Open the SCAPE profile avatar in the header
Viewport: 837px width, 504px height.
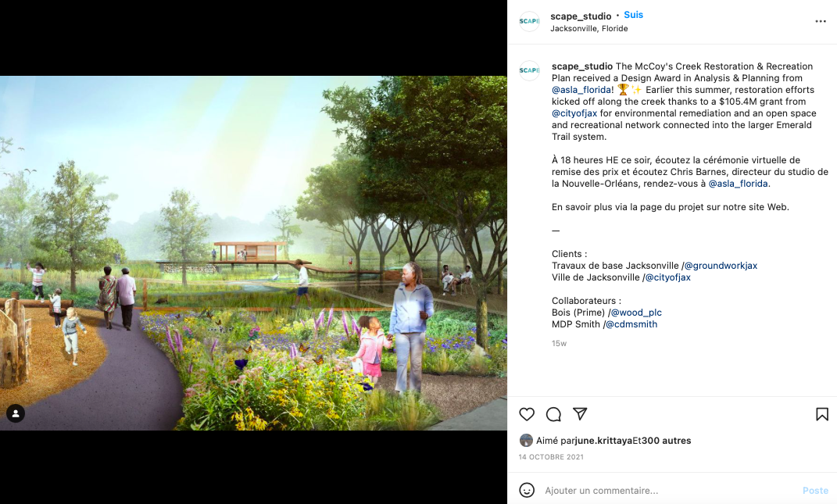point(530,21)
